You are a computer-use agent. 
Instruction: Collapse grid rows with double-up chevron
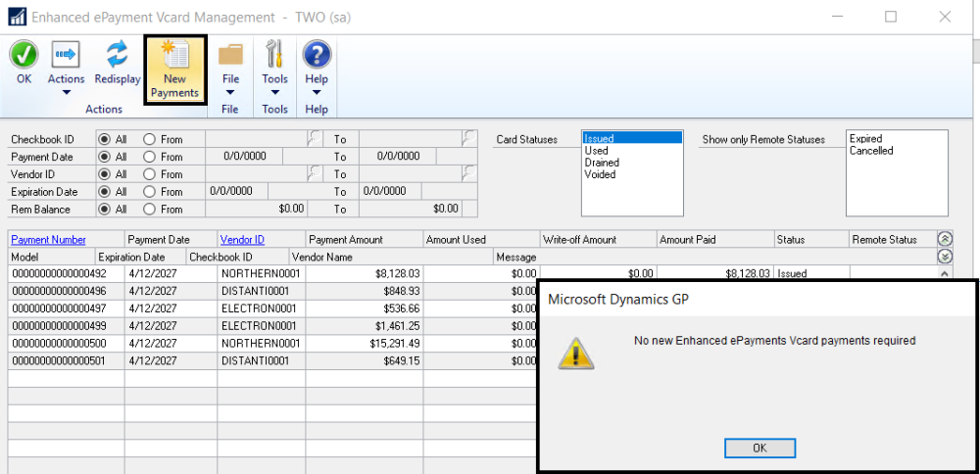pos(945,239)
